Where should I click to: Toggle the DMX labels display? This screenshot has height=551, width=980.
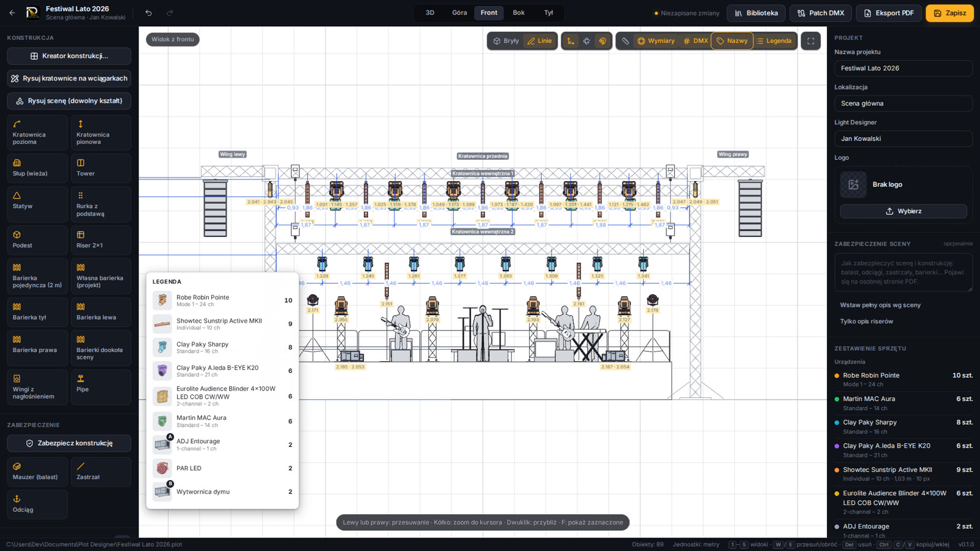(x=695, y=41)
